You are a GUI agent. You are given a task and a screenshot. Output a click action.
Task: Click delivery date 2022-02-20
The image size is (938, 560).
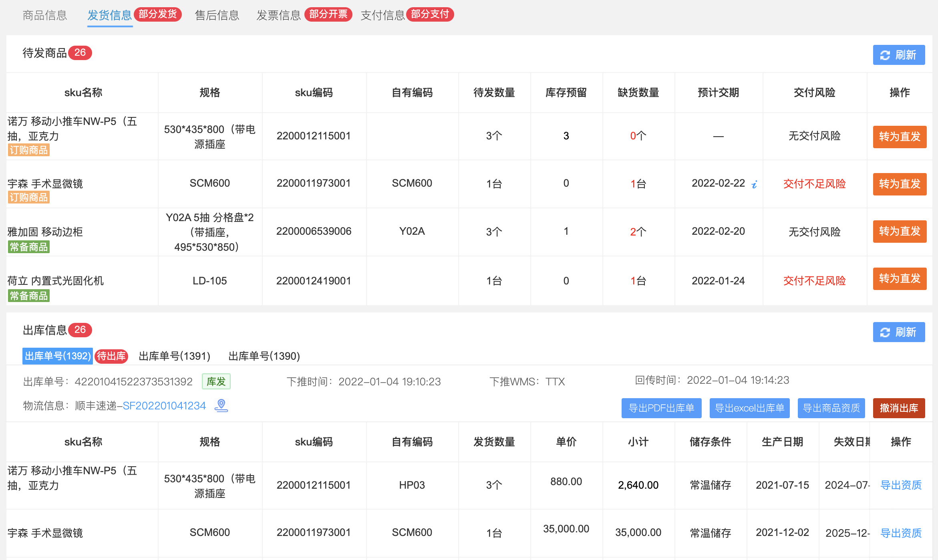(x=719, y=231)
